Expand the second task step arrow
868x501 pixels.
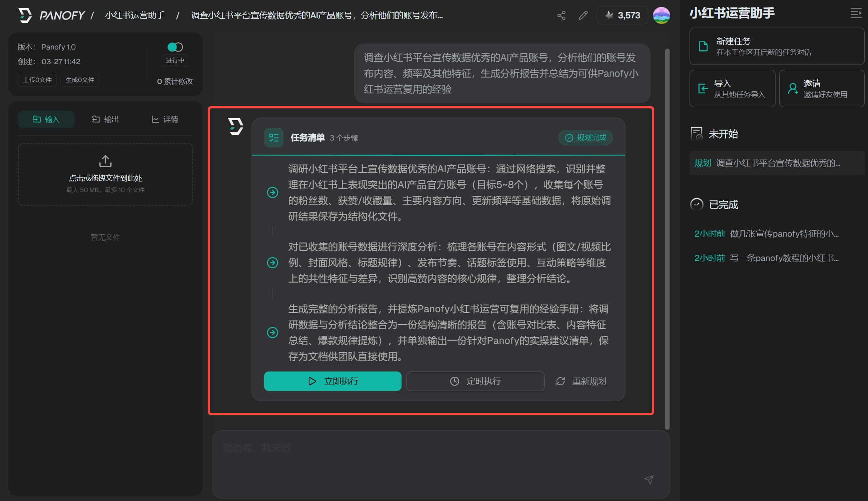pos(273,263)
